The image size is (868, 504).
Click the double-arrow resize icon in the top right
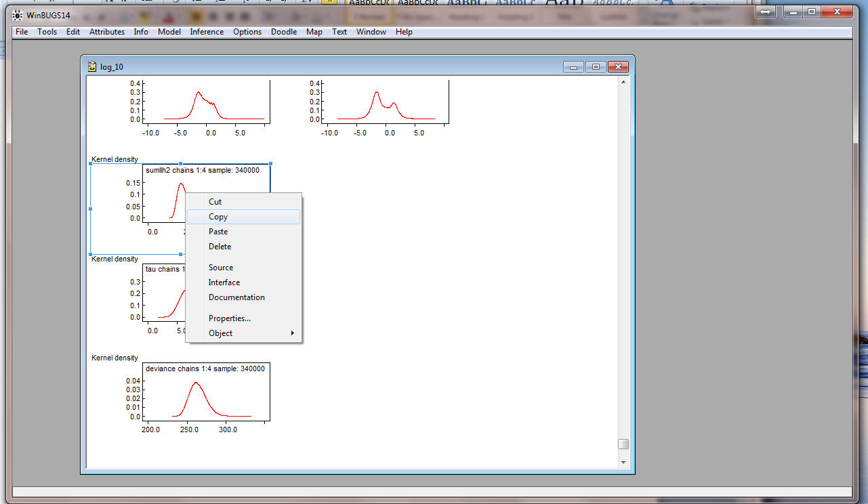click(764, 12)
